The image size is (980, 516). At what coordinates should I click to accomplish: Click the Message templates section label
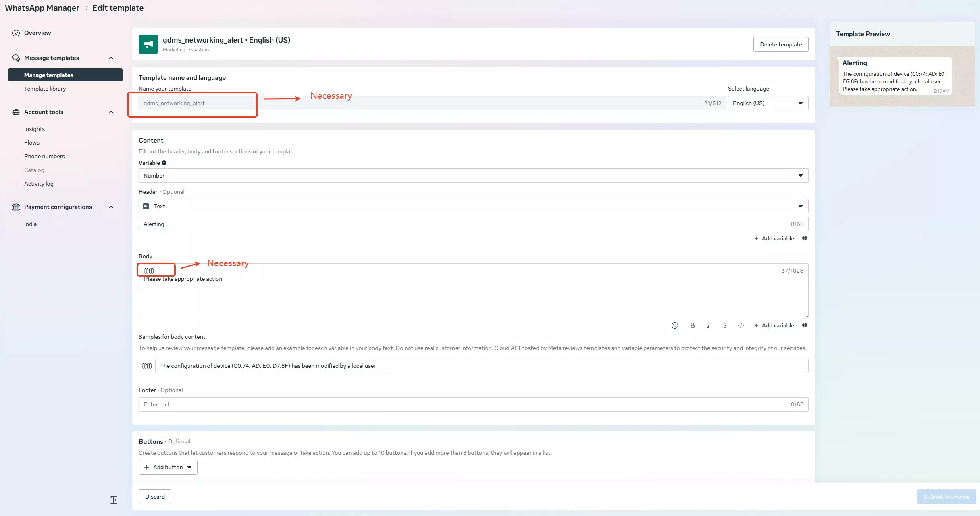click(52, 58)
